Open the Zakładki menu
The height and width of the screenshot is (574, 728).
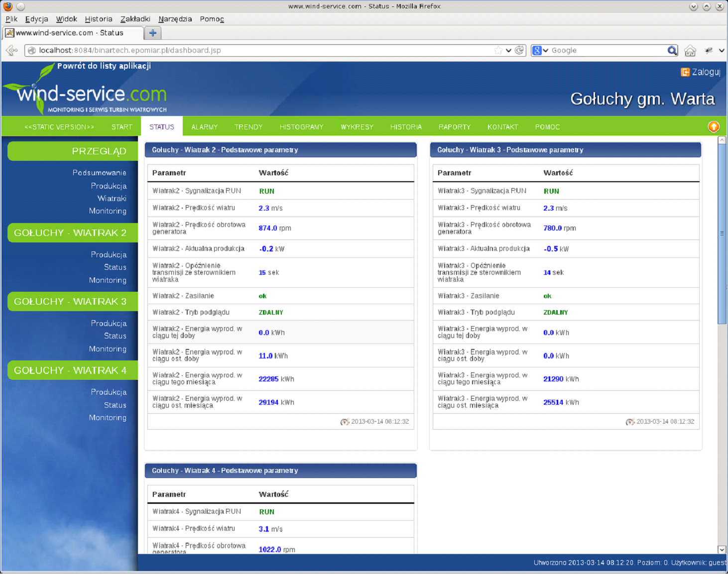click(135, 19)
